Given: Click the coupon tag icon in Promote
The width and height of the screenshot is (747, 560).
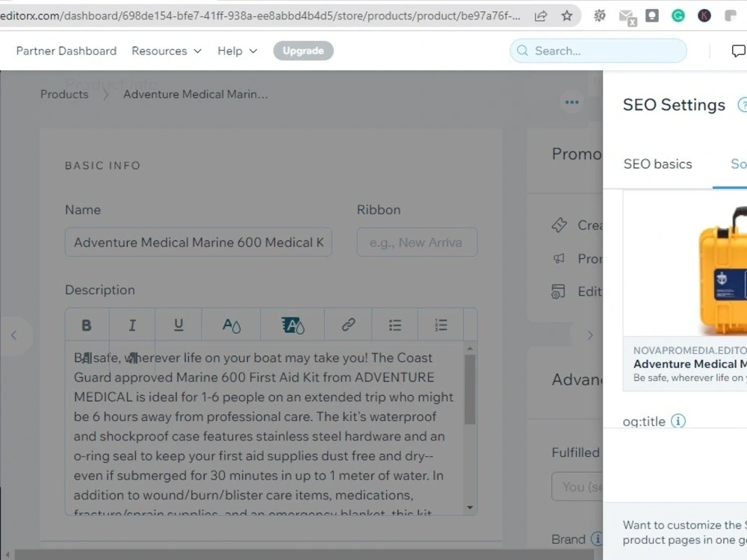Looking at the screenshot, I should (559, 225).
